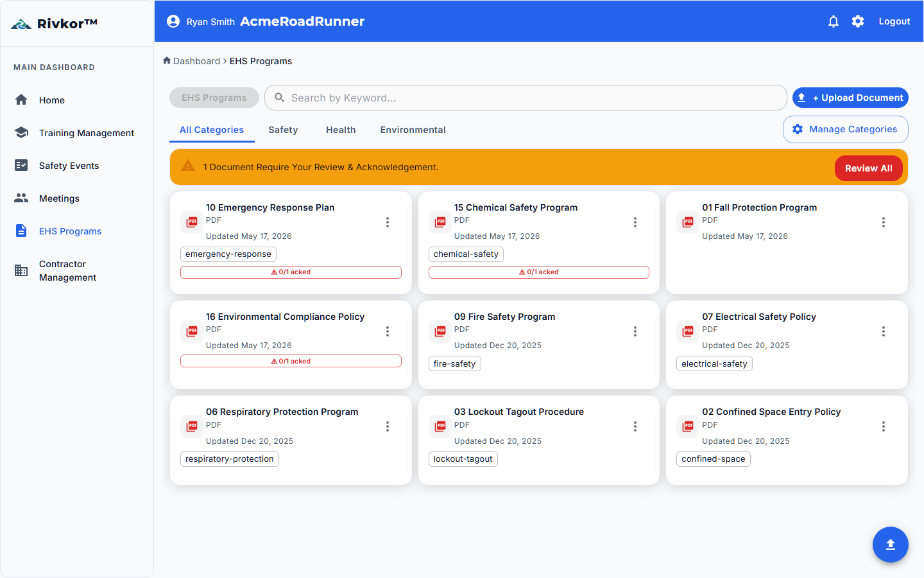
Task: Click the Lockout Tagout Procedure PDF icon
Action: pyautogui.click(x=440, y=426)
